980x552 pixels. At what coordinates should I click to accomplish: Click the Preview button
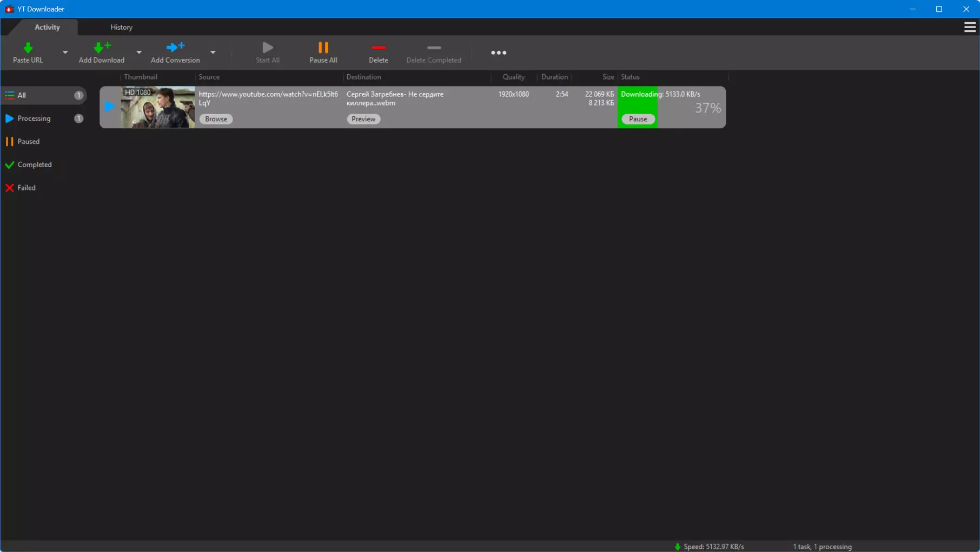363,119
